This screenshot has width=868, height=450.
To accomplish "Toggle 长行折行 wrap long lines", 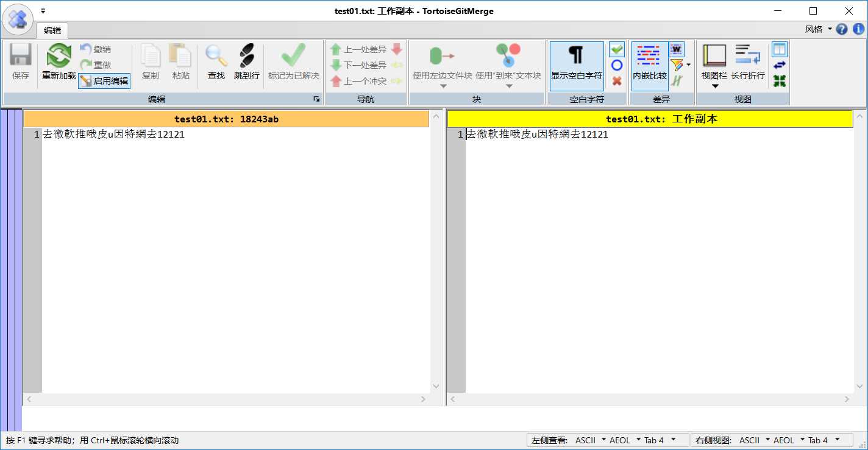I will pos(748,63).
